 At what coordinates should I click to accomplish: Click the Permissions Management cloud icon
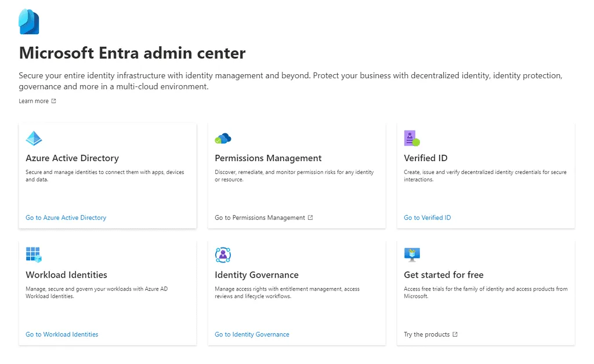[x=223, y=138]
